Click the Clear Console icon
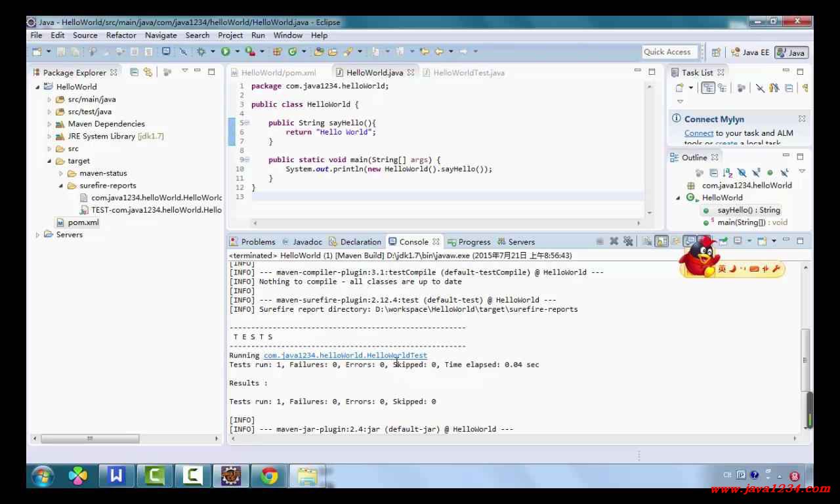Screen dimensions: 840x504 point(647,241)
